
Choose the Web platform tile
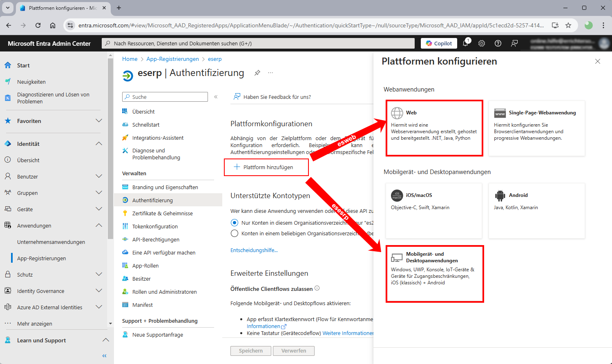[434, 128]
